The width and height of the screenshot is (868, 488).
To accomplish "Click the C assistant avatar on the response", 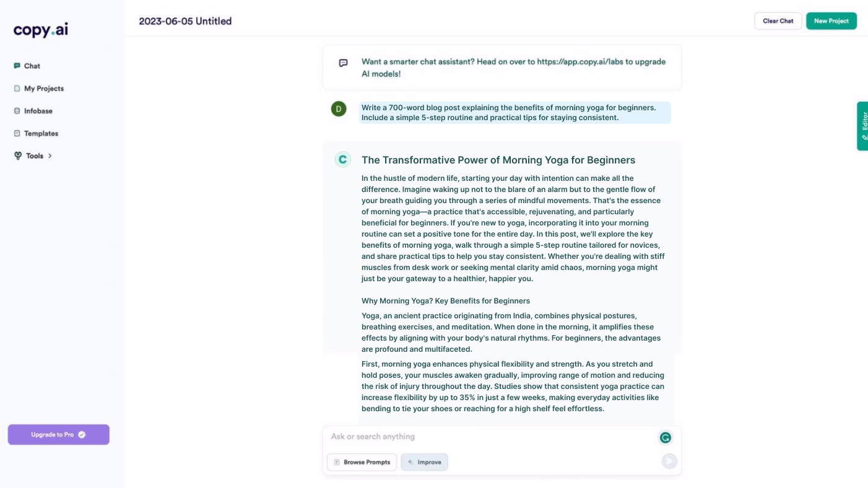I will (x=342, y=159).
